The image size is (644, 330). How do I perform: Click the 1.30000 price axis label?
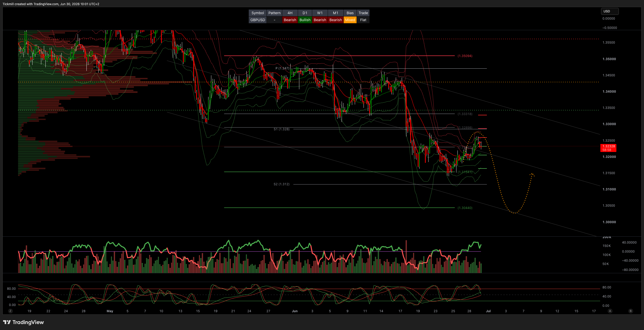click(609, 222)
